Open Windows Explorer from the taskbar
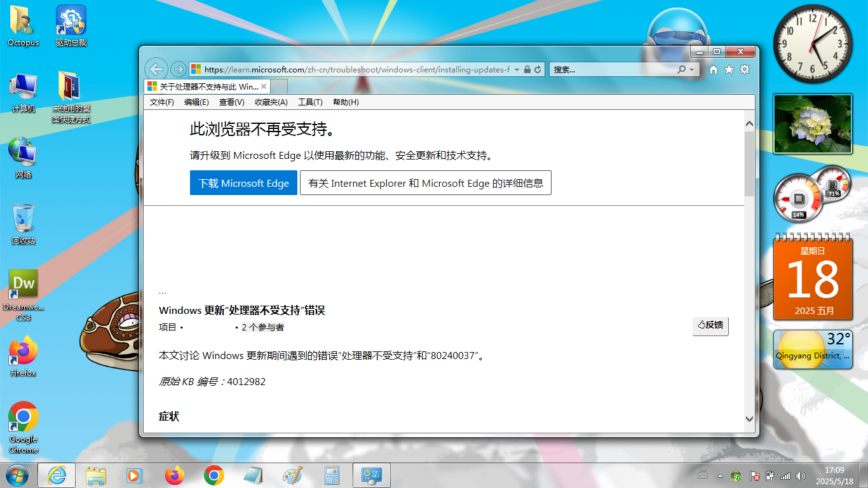This screenshot has height=488, width=868. pos(96,475)
